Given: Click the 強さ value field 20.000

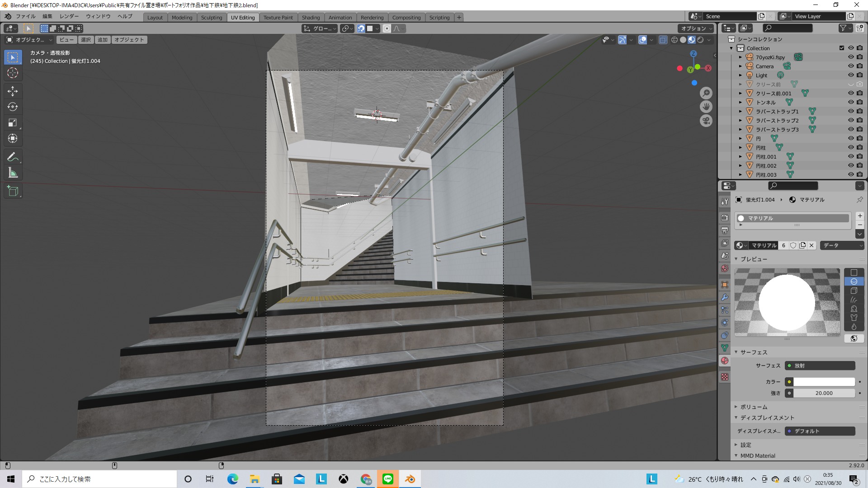Looking at the screenshot, I should pyautogui.click(x=824, y=393).
